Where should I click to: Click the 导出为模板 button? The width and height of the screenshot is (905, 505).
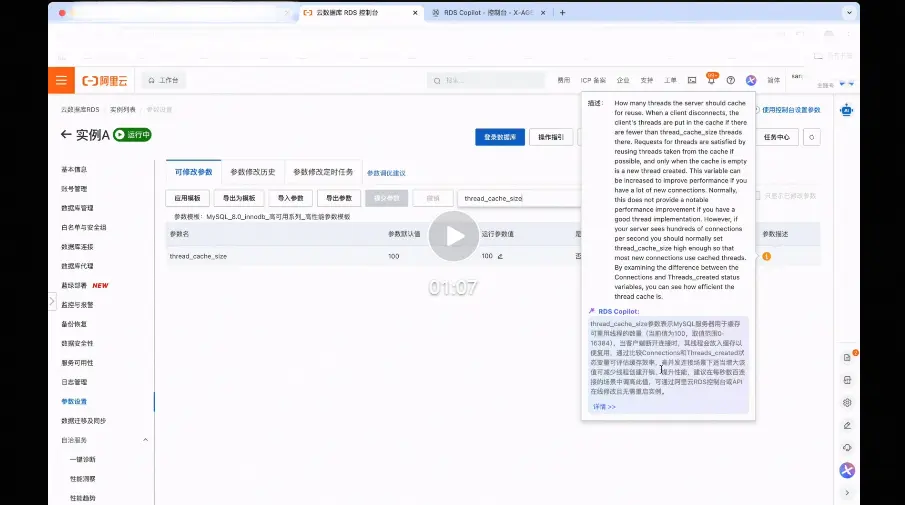(239, 198)
